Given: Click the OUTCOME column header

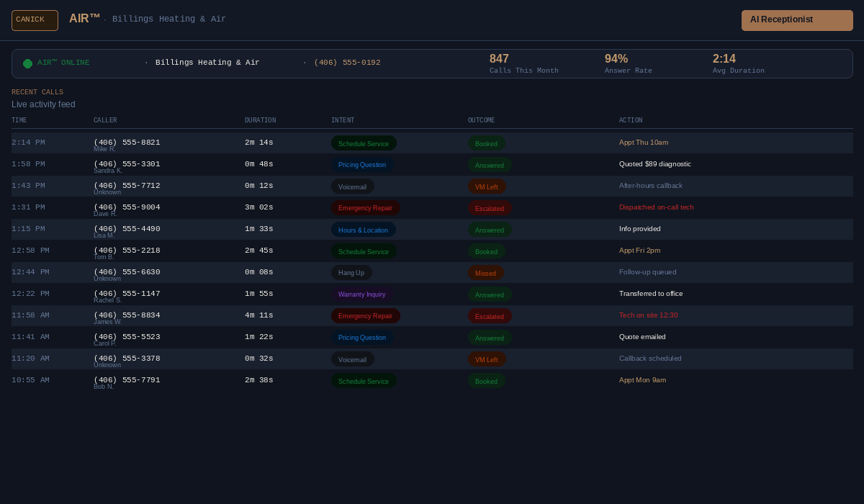Looking at the screenshot, I should coord(481,120).
